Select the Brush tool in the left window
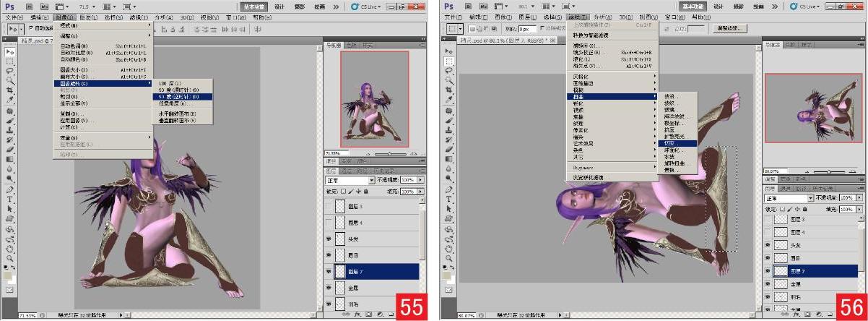This screenshot has height=321, width=868. click(x=10, y=121)
